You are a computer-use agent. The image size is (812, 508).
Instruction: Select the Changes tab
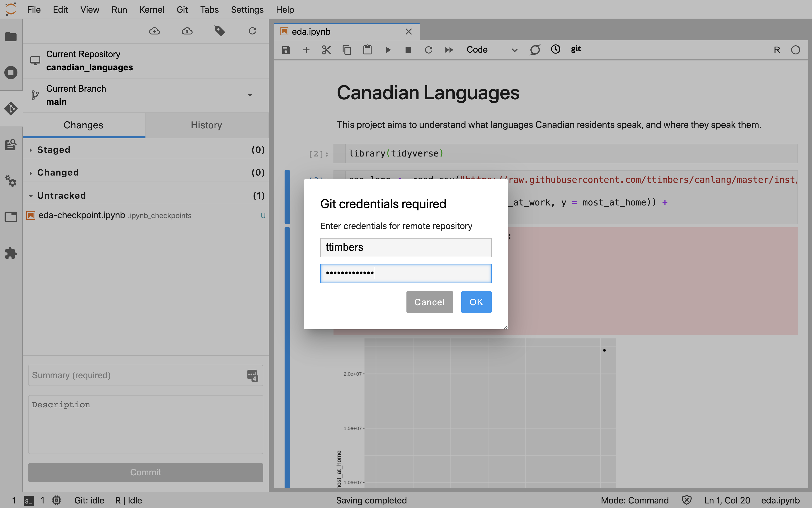click(x=84, y=125)
